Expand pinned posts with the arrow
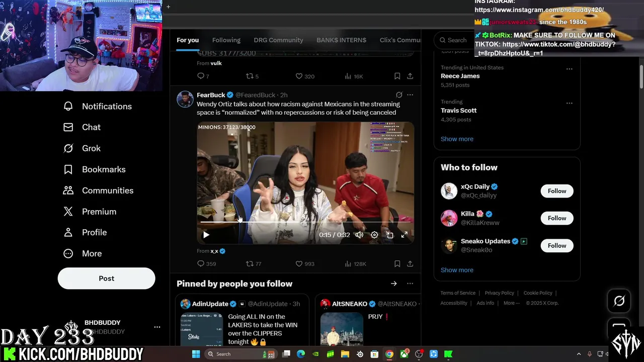 394,284
